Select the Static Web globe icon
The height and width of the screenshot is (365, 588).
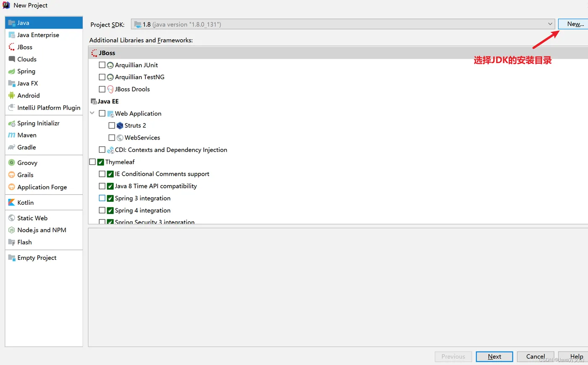tap(12, 218)
